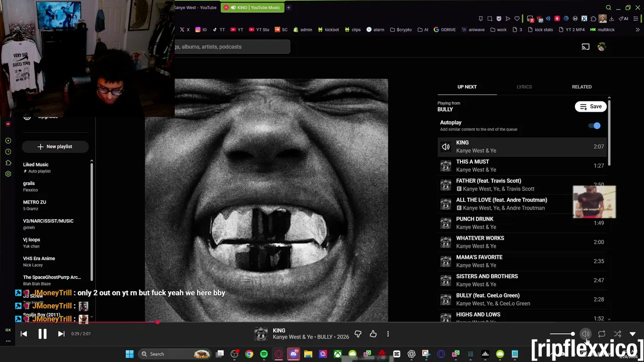
Task: Take a snapshot with the address bar icon
Action: tap(490, 19)
